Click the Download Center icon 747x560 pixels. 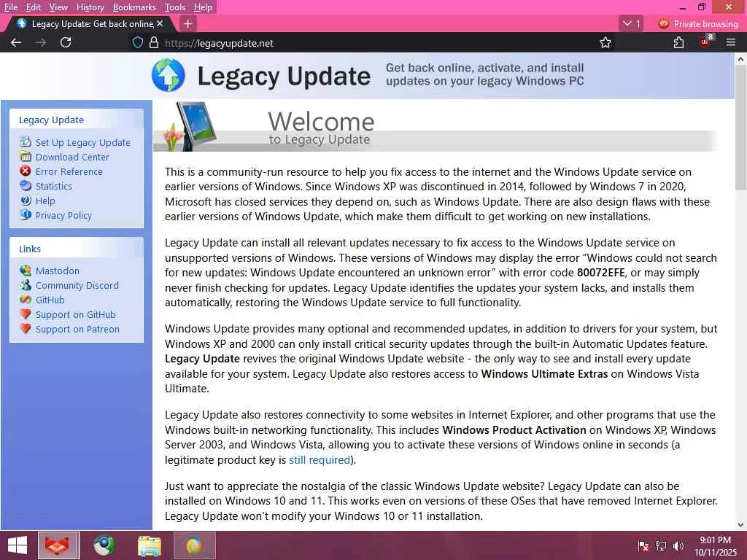26,156
